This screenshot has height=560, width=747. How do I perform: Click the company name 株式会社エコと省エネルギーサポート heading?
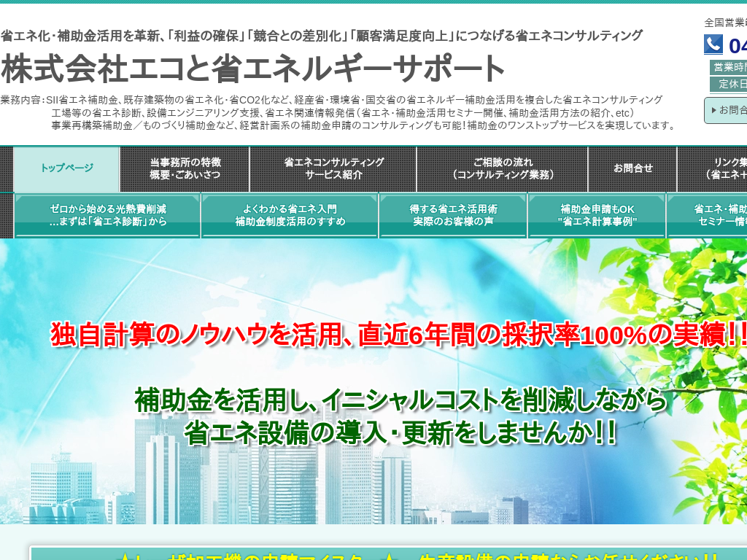tap(252, 69)
